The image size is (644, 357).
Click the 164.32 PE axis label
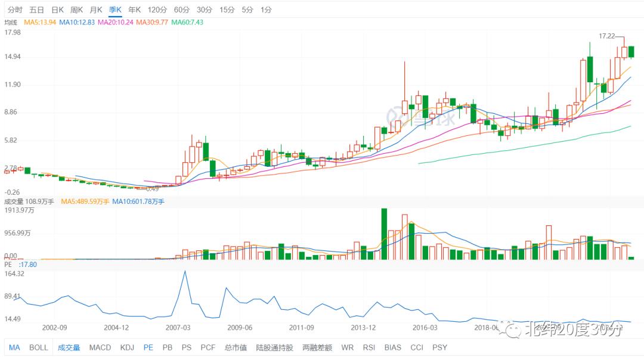tap(14, 274)
